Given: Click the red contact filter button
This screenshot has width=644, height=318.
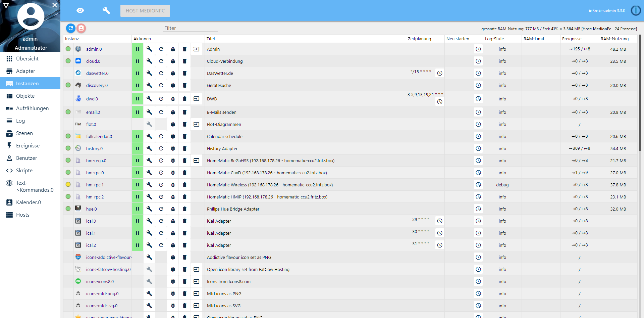Looking at the screenshot, I should point(81,28).
